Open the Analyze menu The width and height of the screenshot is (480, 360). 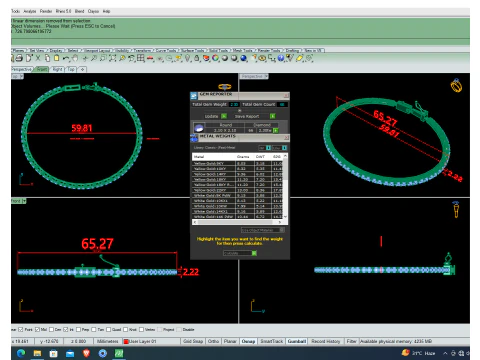pyautogui.click(x=30, y=11)
